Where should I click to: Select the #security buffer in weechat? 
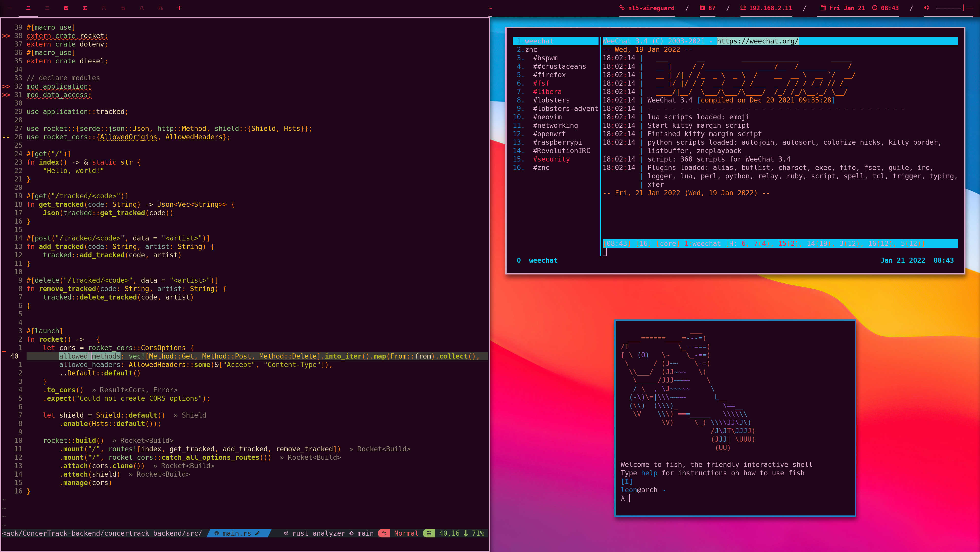coord(551,159)
